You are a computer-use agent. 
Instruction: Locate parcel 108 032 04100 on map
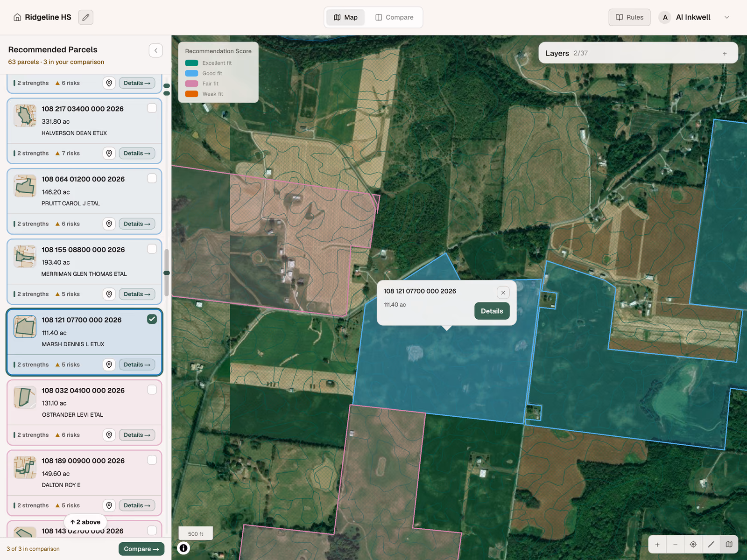109,435
